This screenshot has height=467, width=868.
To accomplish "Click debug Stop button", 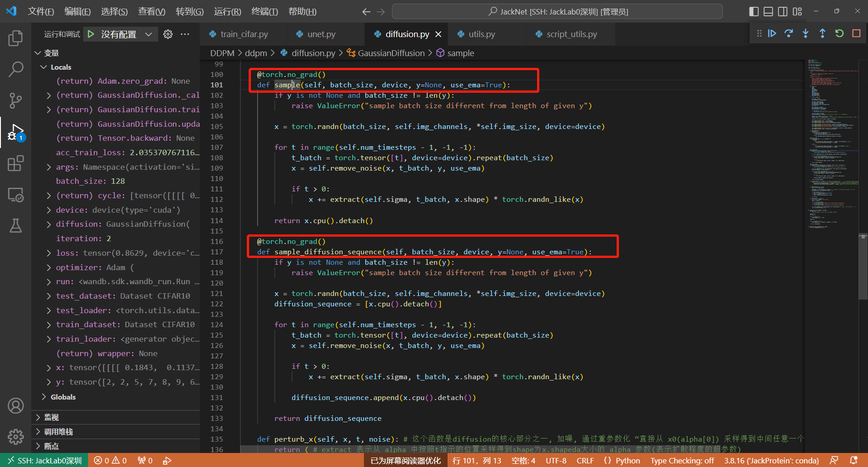I will (x=856, y=33).
